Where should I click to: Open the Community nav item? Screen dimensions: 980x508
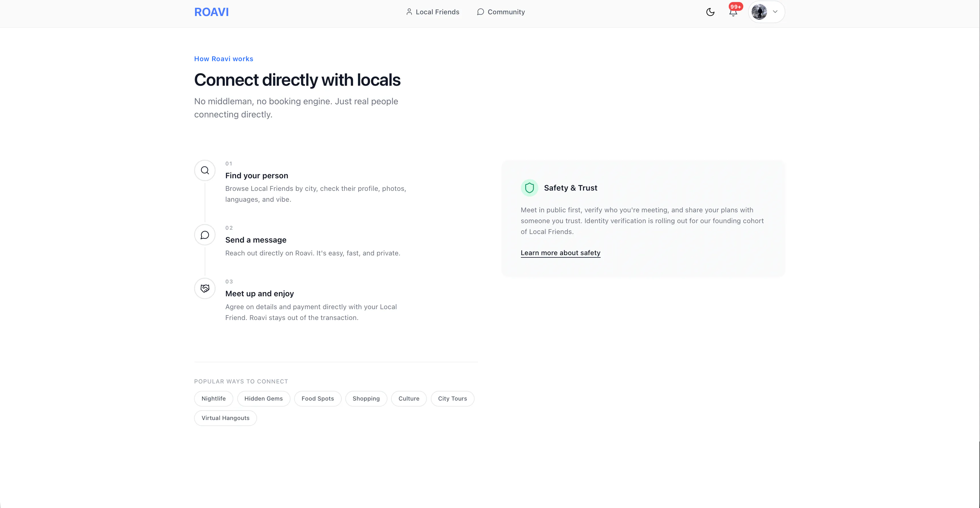501,12
